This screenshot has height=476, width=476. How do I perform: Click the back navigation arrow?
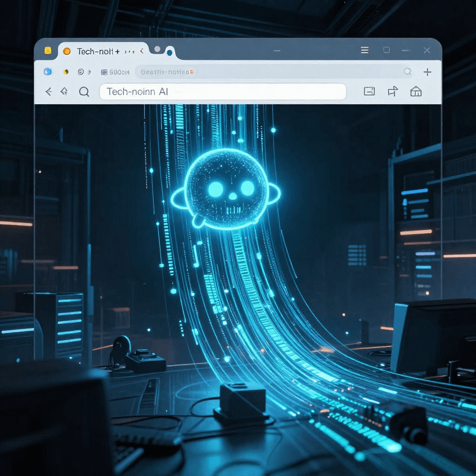tap(48, 92)
